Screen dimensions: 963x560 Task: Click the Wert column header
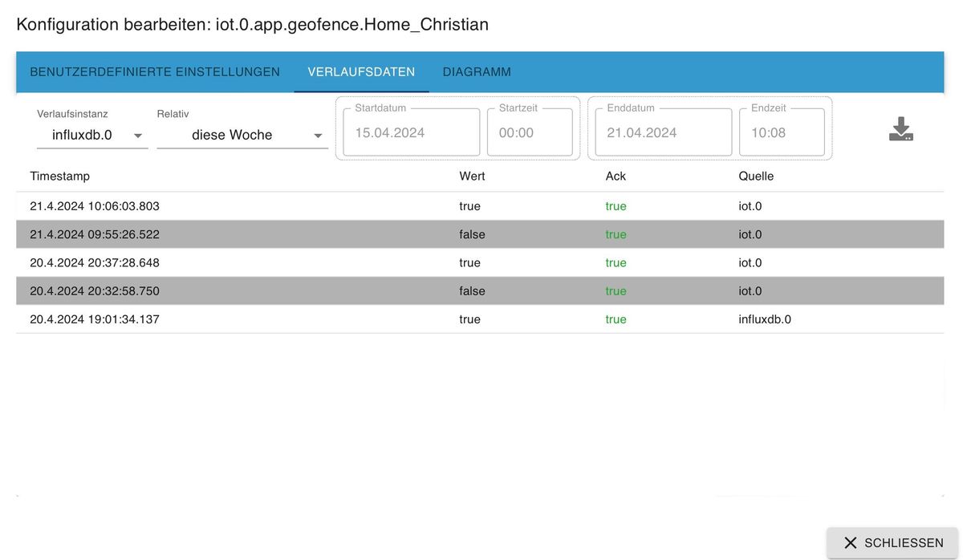click(472, 176)
